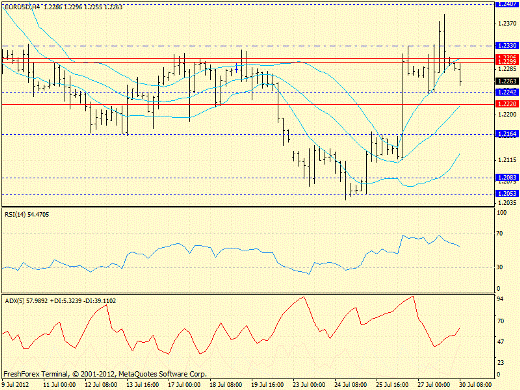Select the RSI(14) 54.4705 indicator label
520x390 pixels.
tap(27, 215)
